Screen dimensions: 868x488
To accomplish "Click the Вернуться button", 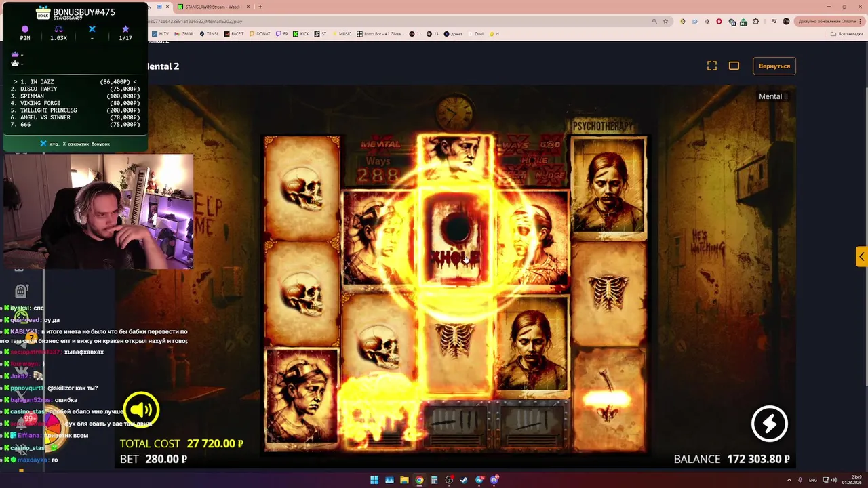I will (x=774, y=66).
